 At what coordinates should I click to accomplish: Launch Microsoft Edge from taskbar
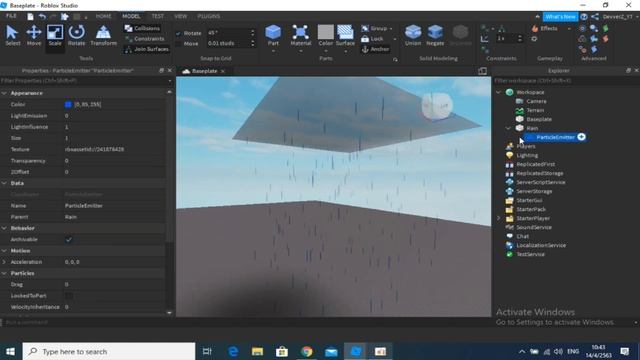click(233, 351)
